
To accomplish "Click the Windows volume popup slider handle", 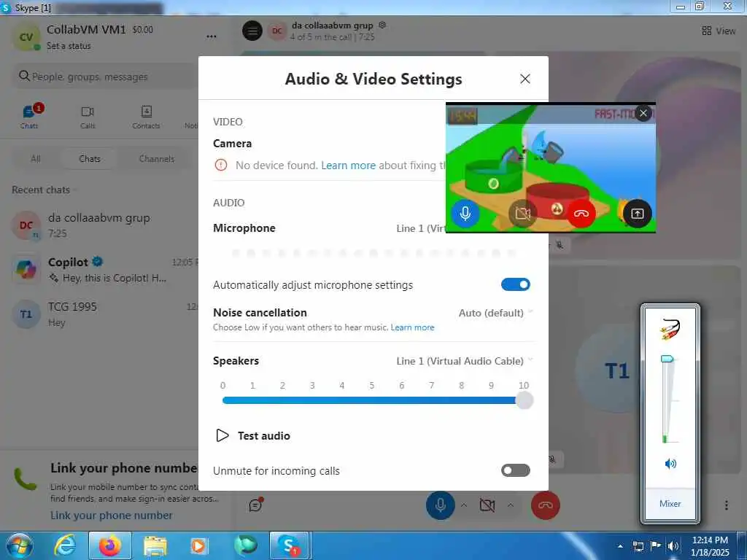I will 668,359.
